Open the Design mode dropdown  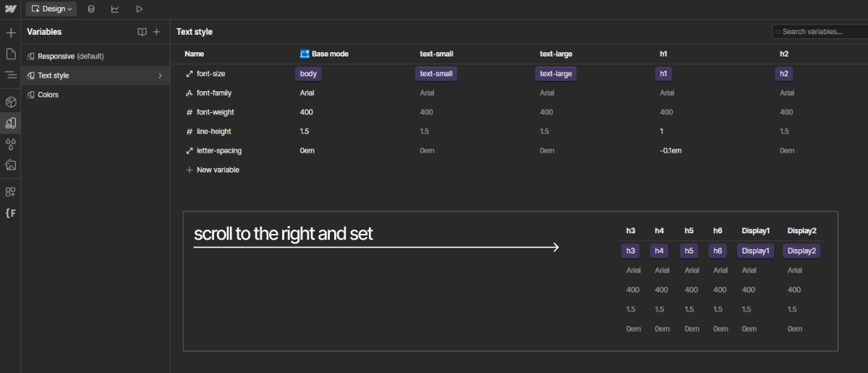pos(51,9)
